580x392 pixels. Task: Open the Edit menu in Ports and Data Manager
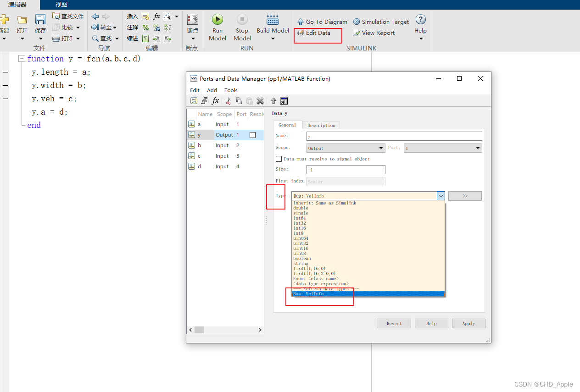(195, 90)
